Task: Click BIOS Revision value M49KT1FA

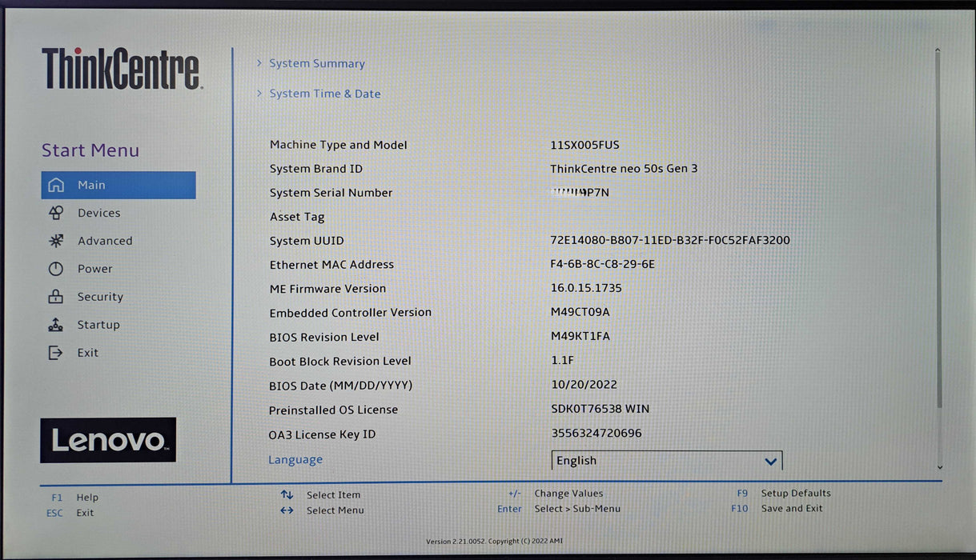Action: (580, 337)
